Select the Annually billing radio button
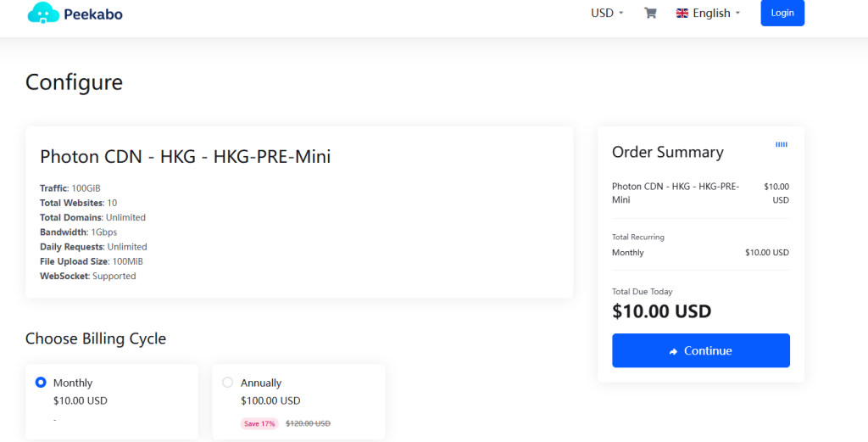868x442 pixels. (227, 383)
